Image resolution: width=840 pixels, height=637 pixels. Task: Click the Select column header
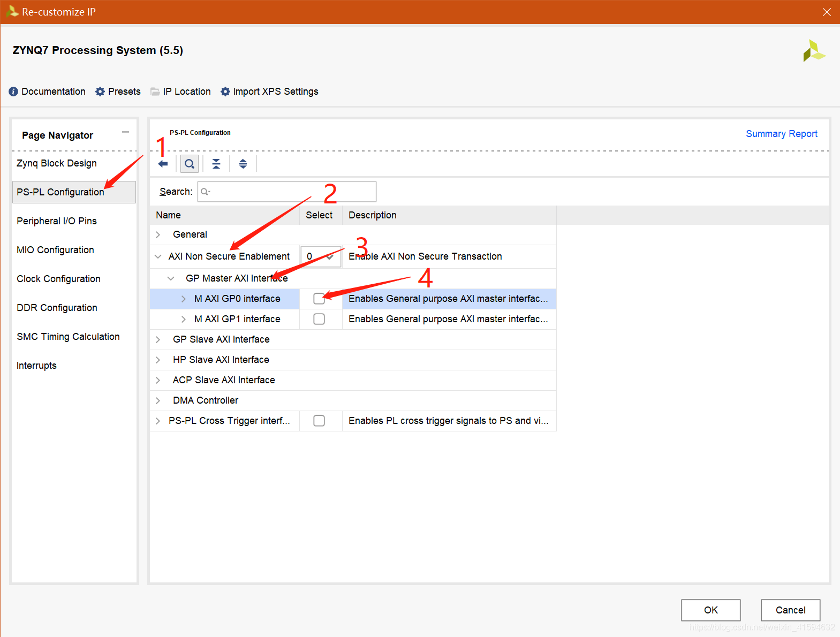(x=320, y=215)
